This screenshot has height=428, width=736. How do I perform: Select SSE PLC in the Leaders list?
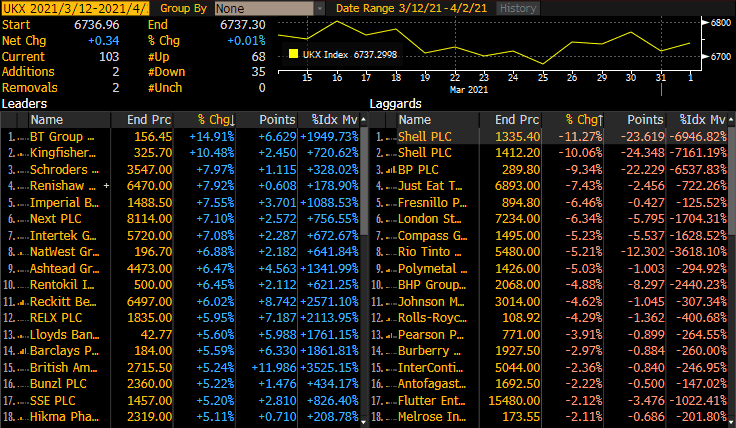[x=180, y=400]
